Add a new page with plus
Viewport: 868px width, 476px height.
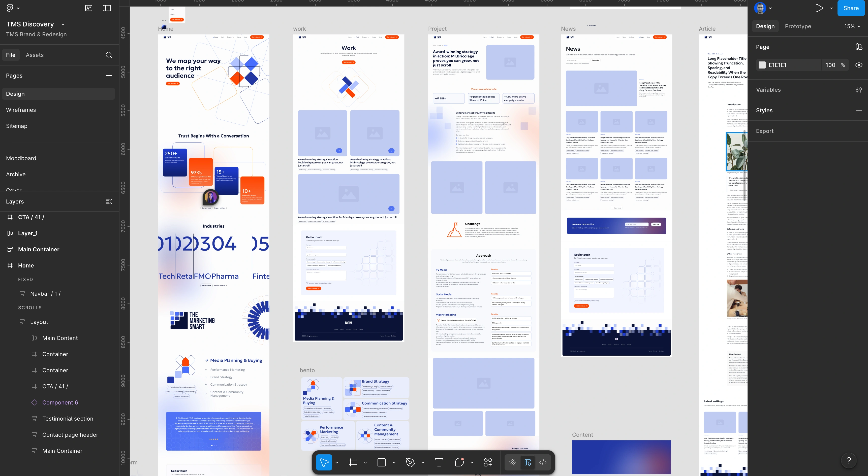coord(108,76)
